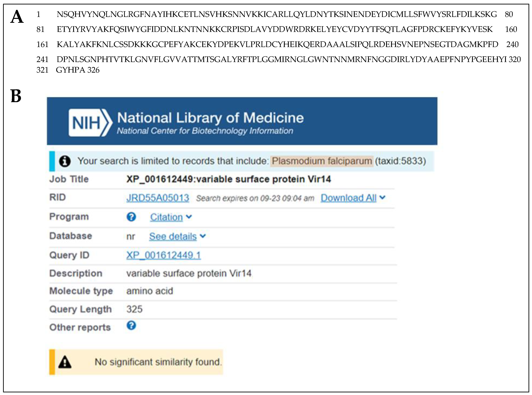Image resolution: width=532 pixels, height=395 pixels.
Task: Click the Download All link text
Action: [x=348, y=198]
